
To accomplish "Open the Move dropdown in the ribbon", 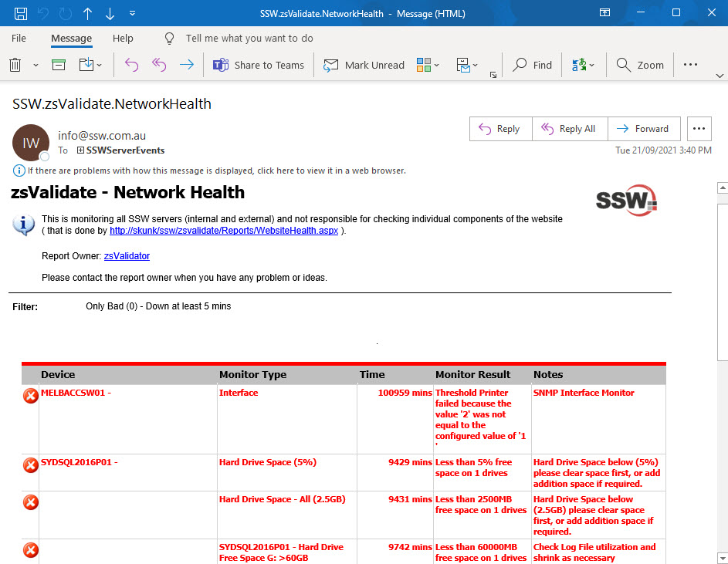I will coord(90,66).
